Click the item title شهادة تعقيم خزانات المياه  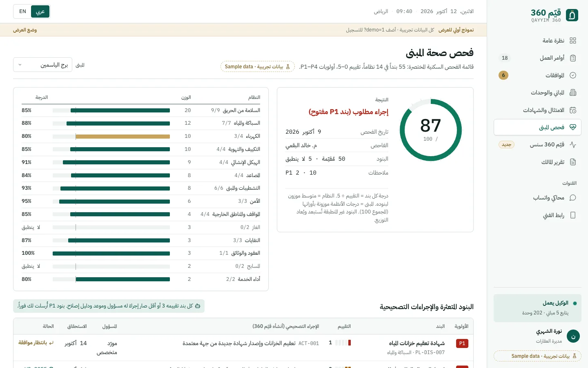(417, 343)
